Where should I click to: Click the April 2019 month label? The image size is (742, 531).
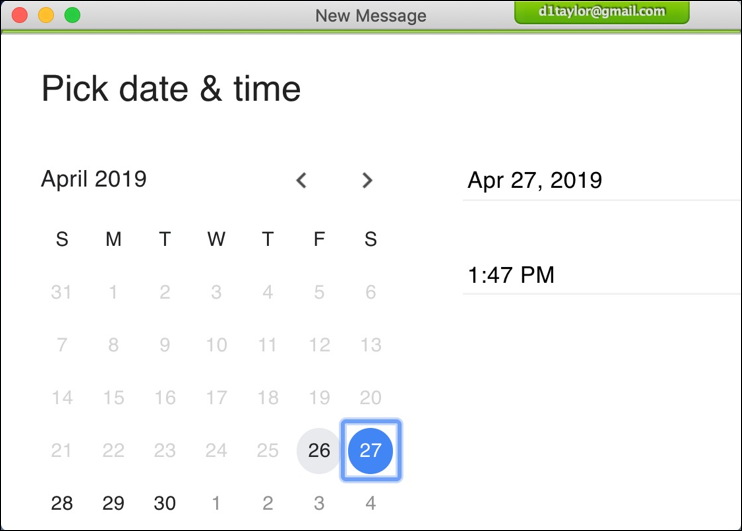point(94,180)
